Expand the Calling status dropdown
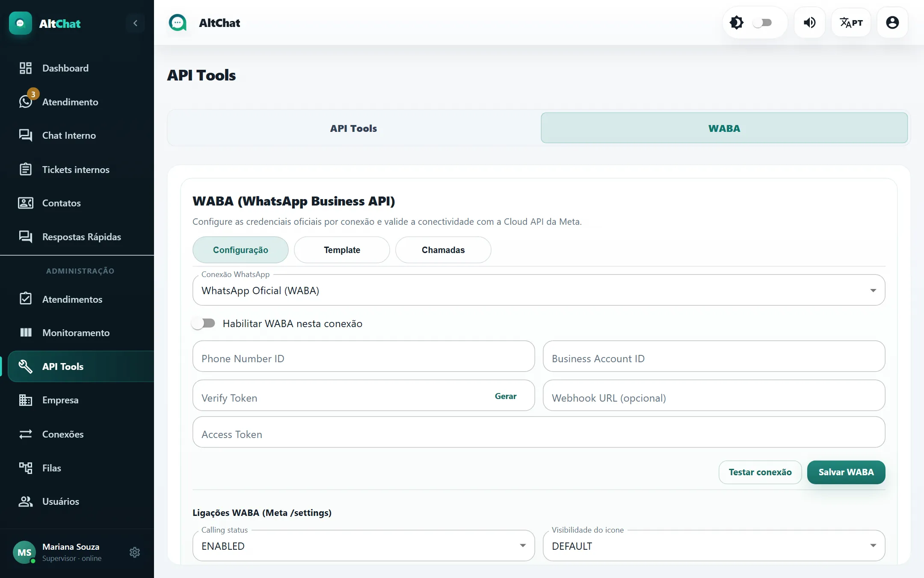The height and width of the screenshot is (578, 924). 364,545
